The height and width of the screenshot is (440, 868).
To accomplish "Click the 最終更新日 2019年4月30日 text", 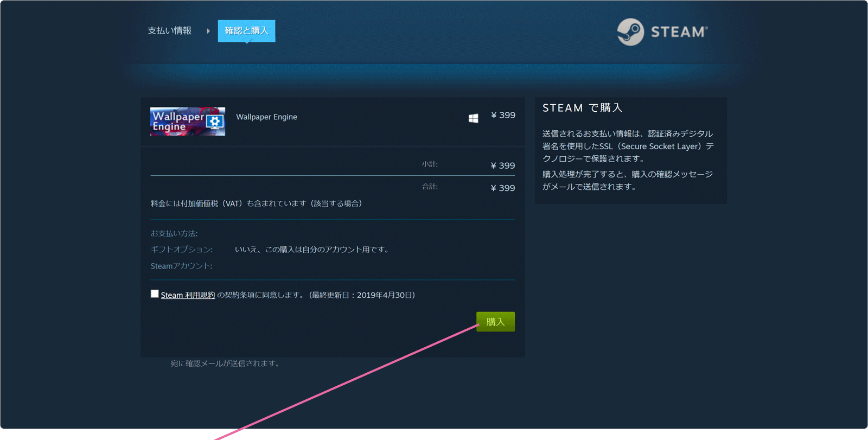I will [x=362, y=295].
